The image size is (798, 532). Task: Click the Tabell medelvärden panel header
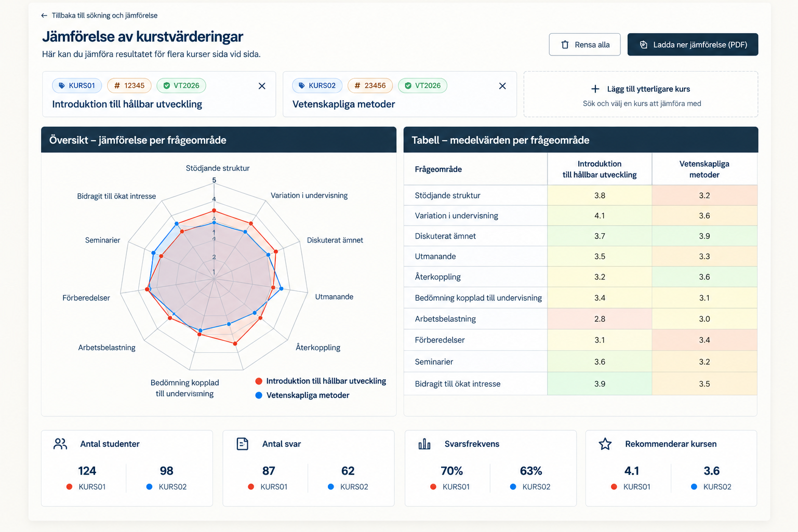click(x=581, y=140)
